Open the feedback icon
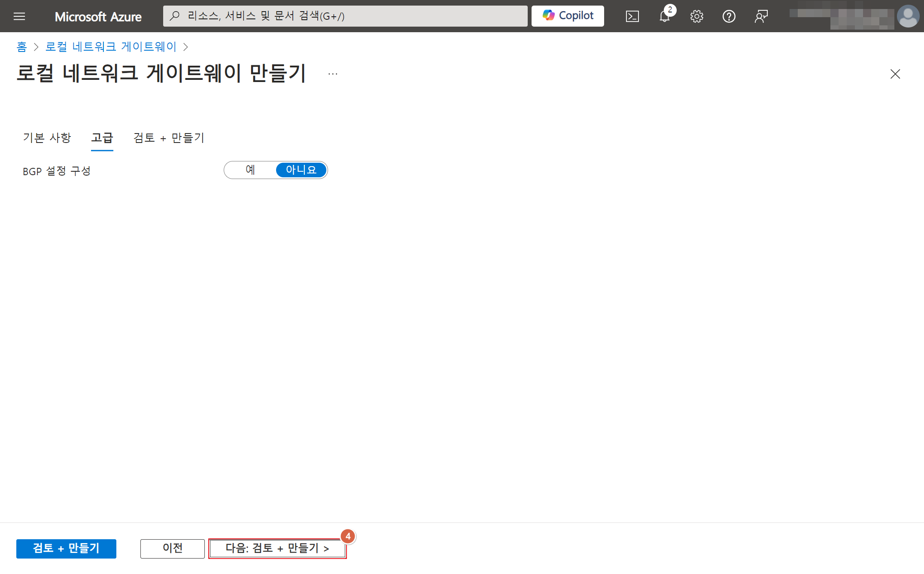 761,16
